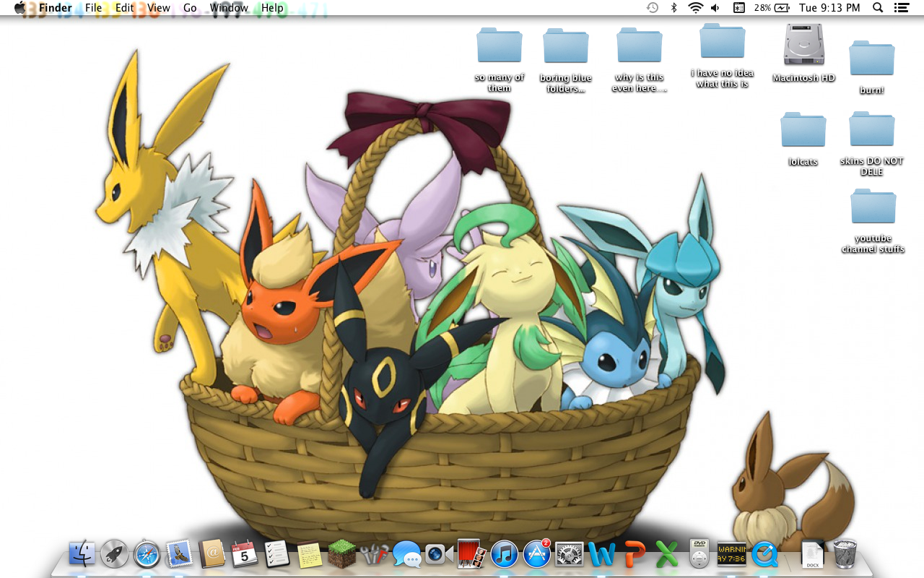Open System Preferences
This screenshot has width=924, height=578.
coord(570,556)
